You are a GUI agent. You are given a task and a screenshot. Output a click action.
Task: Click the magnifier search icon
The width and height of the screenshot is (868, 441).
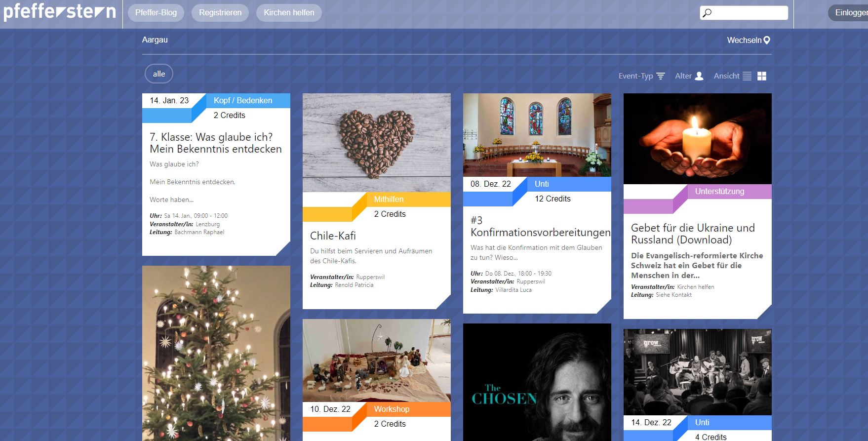pos(707,13)
